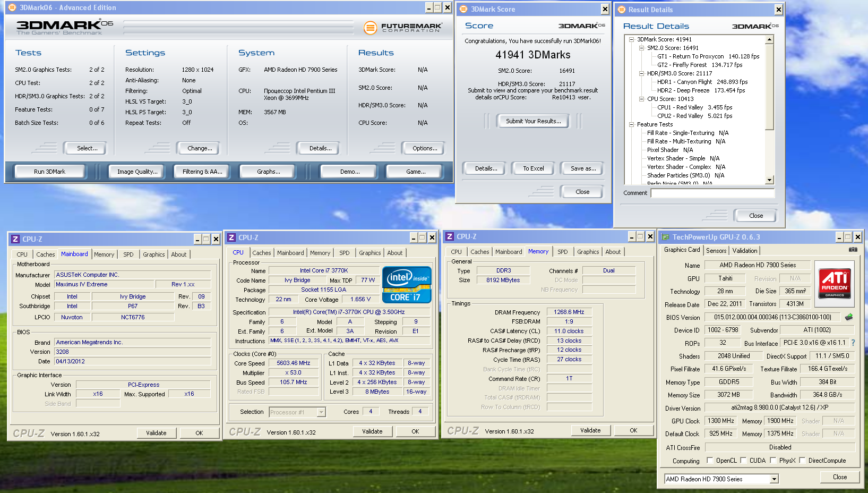Click the Futuremark Corporation logo

coord(403,28)
